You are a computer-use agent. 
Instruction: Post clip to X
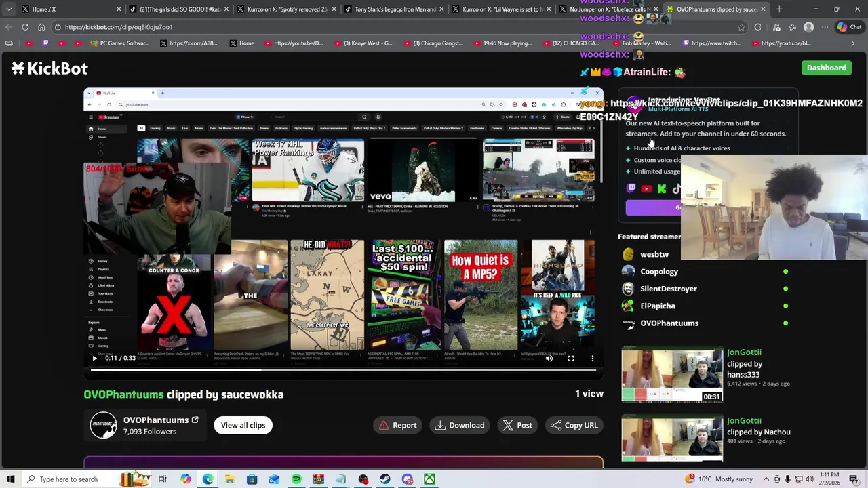(517, 425)
